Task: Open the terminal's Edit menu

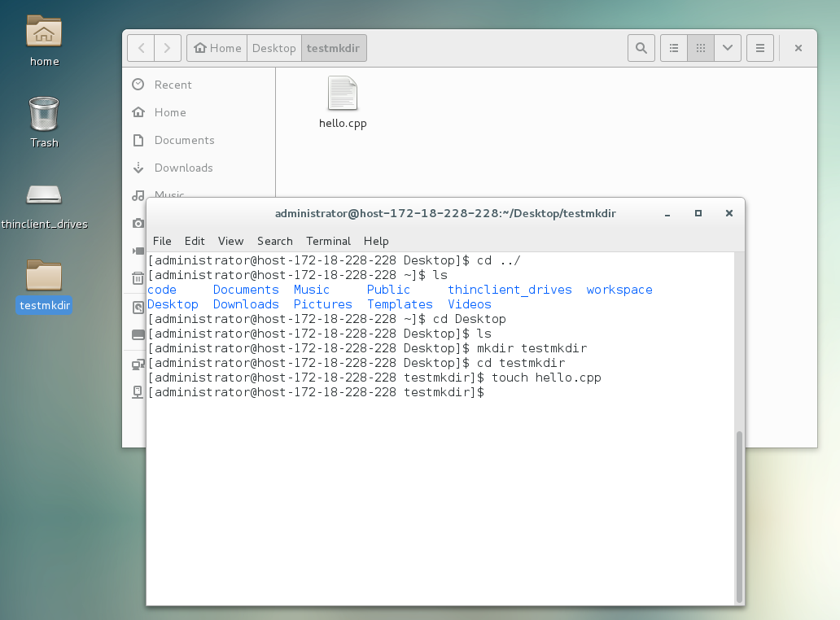Action: coord(195,241)
